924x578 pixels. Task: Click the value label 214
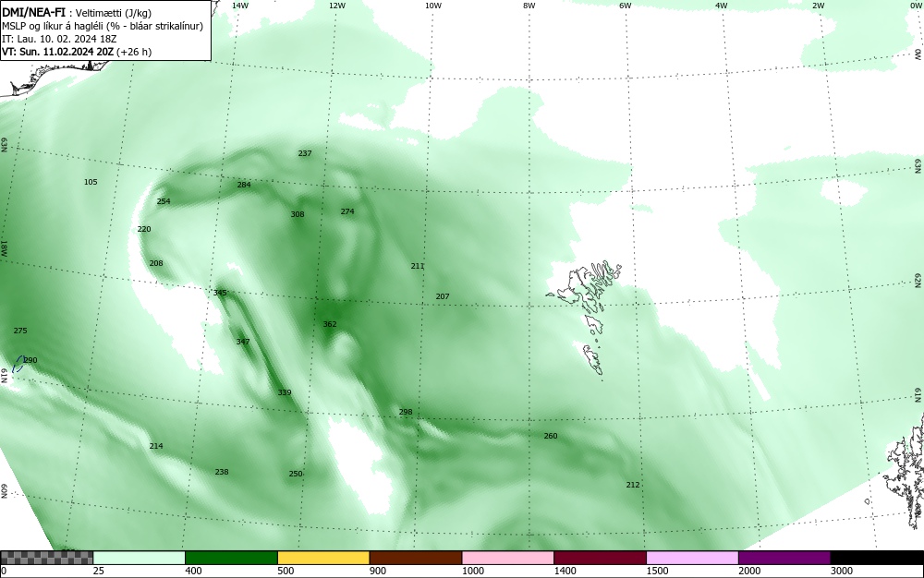(x=156, y=446)
